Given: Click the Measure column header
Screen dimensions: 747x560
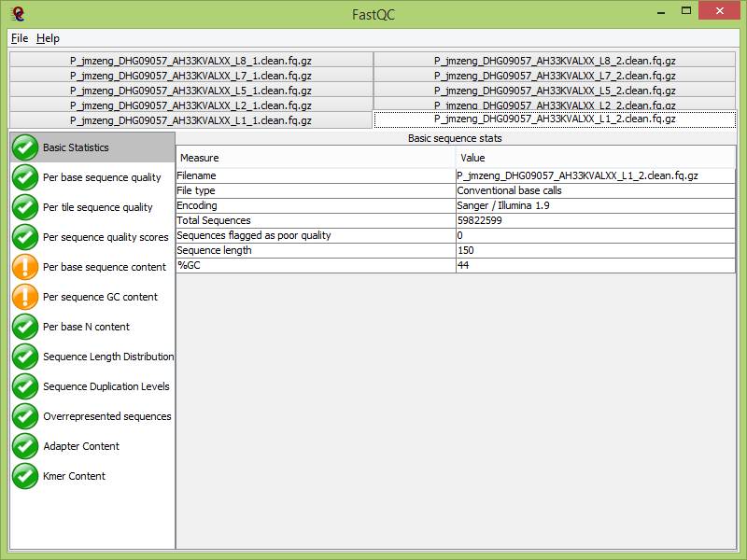Looking at the screenshot, I should tap(316, 158).
